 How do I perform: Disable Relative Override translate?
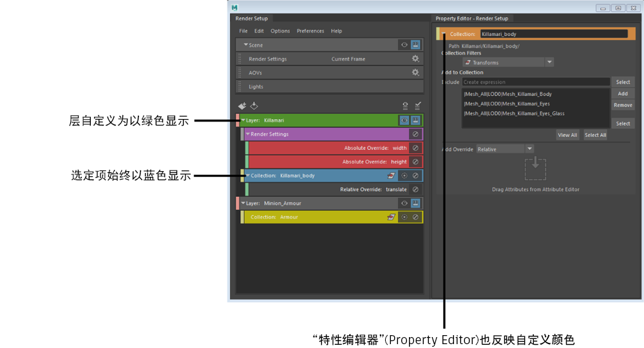pyautogui.click(x=415, y=189)
